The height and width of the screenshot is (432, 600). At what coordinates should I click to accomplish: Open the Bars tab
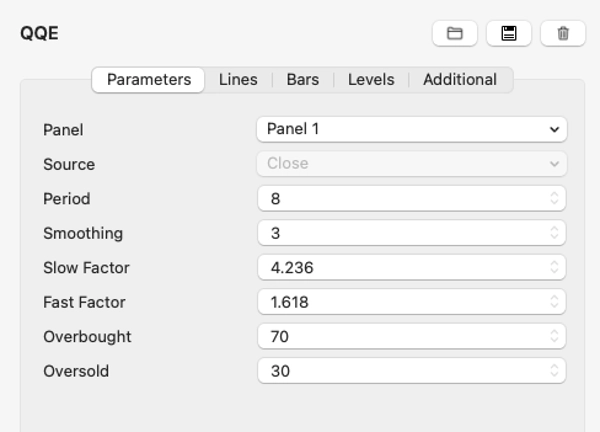click(303, 80)
